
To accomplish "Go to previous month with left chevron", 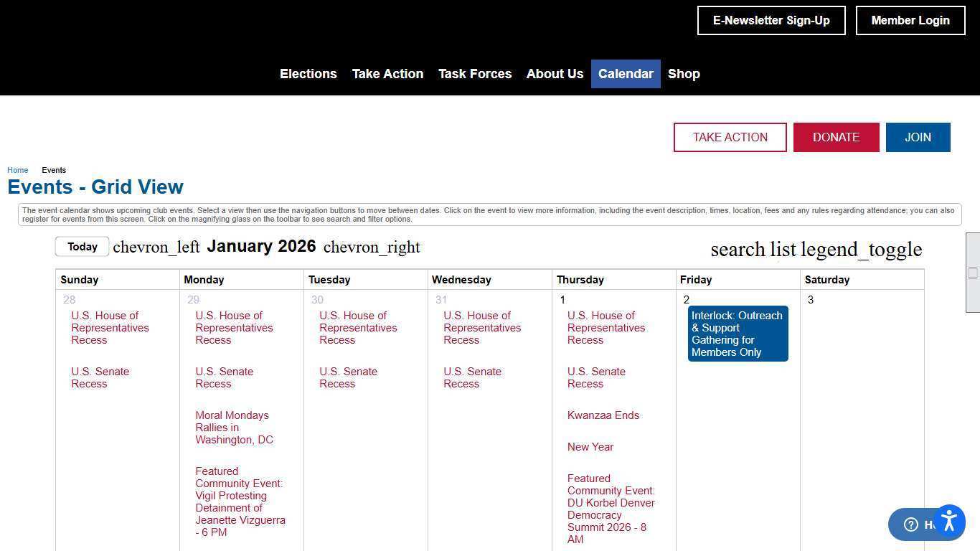I will (x=156, y=248).
